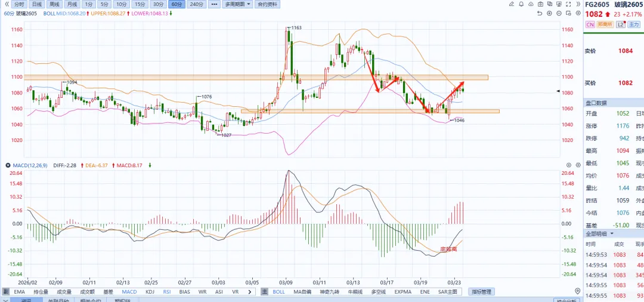Select EXPMA main indicator

point(403,292)
